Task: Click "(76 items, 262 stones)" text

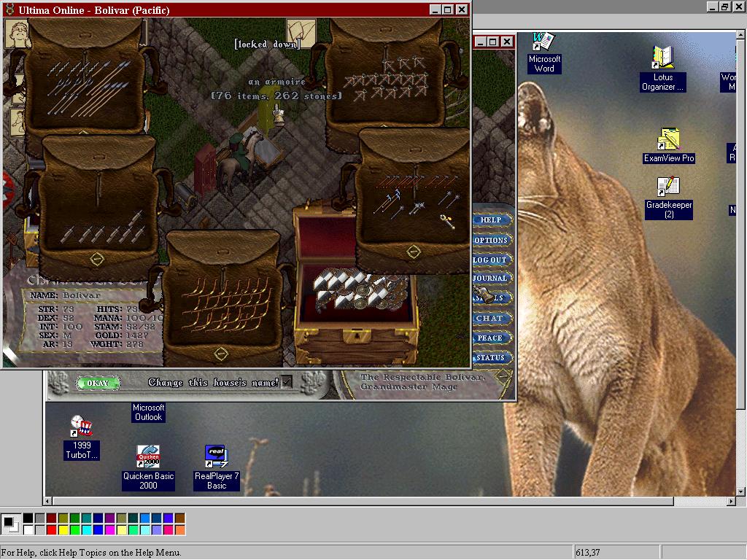Action: (x=276, y=96)
